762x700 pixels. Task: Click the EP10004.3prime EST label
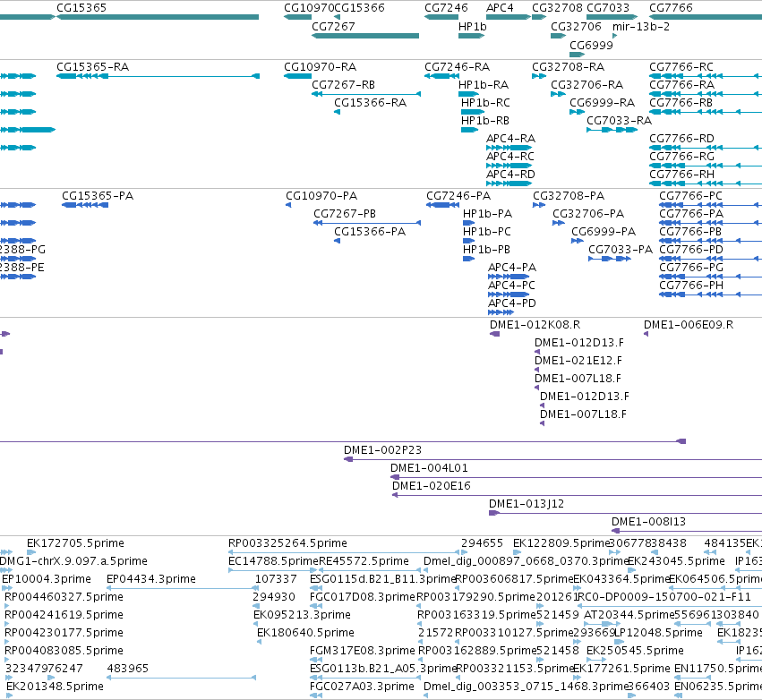(47, 579)
